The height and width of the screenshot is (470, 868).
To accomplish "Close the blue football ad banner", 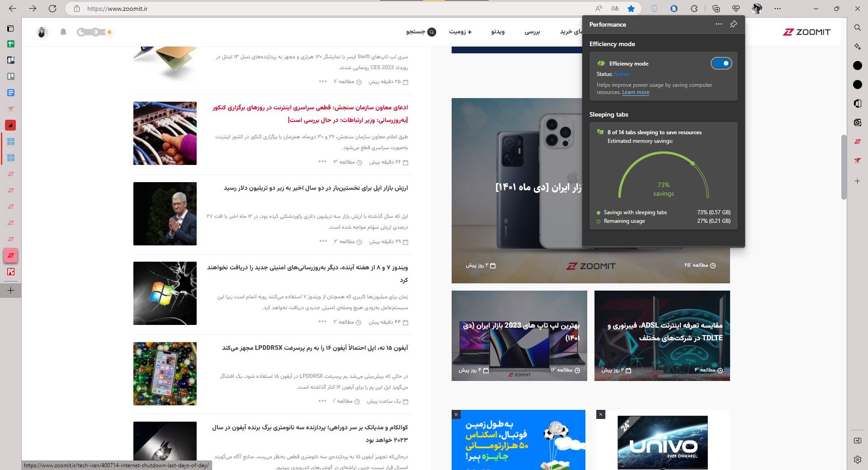I will [456, 414].
